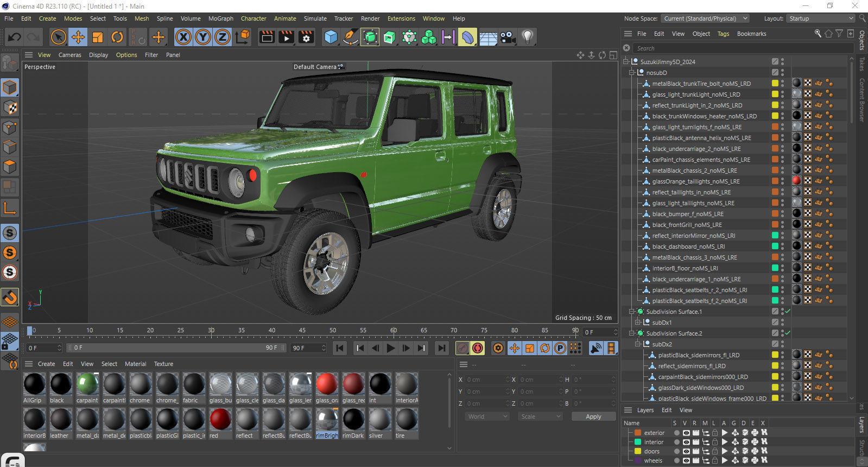This screenshot has height=467, width=868.
Task: Click the Undo arrow icon
Action: point(15,37)
